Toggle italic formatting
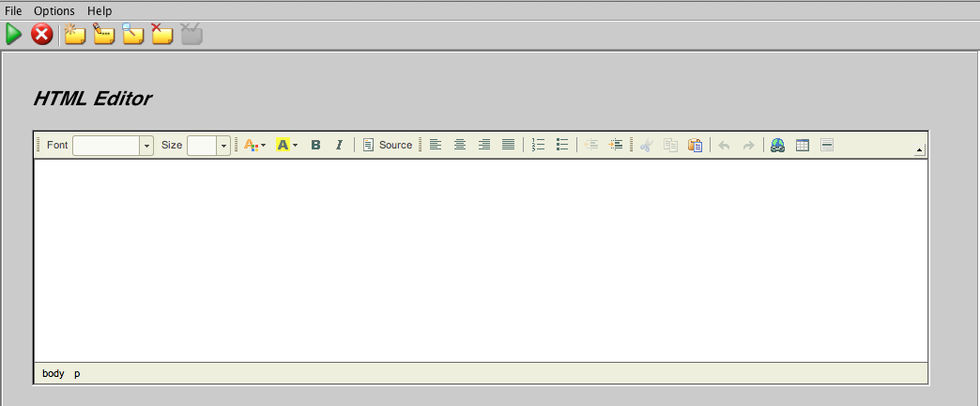The width and height of the screenshot is (980, 406). (339, 145)
